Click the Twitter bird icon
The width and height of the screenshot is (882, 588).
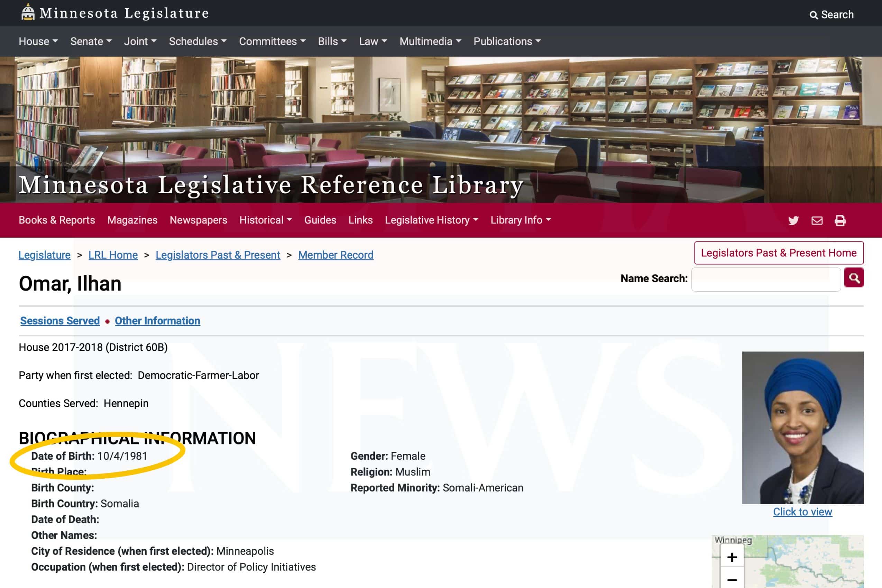793,221
